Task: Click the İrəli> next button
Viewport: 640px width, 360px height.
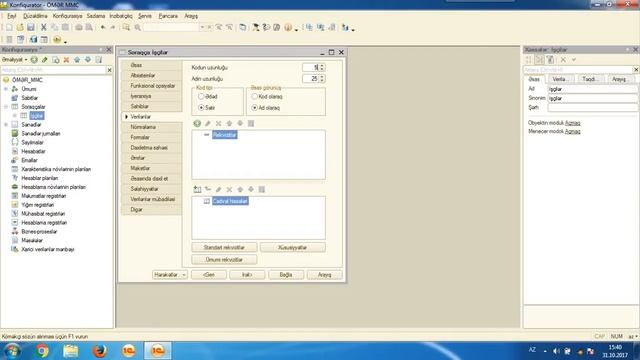Action: click(247, 275)
